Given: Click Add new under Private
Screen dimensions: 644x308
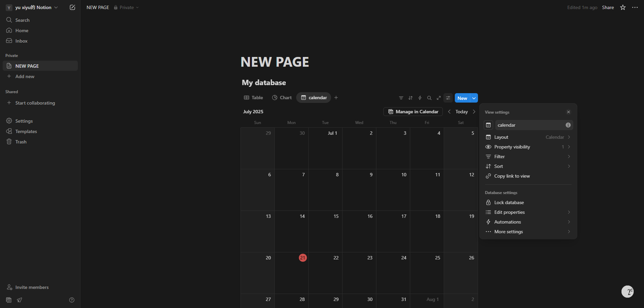Looking at the screenshot, I should coord(40,76).
